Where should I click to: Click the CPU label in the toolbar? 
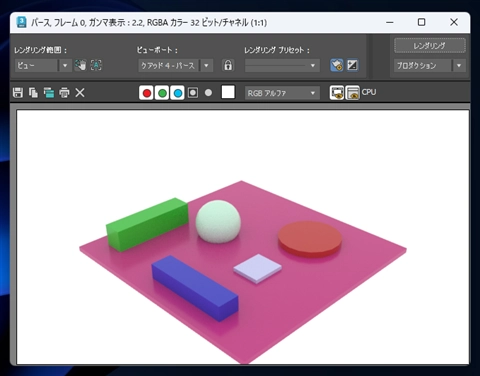click(x=369, y=92)
